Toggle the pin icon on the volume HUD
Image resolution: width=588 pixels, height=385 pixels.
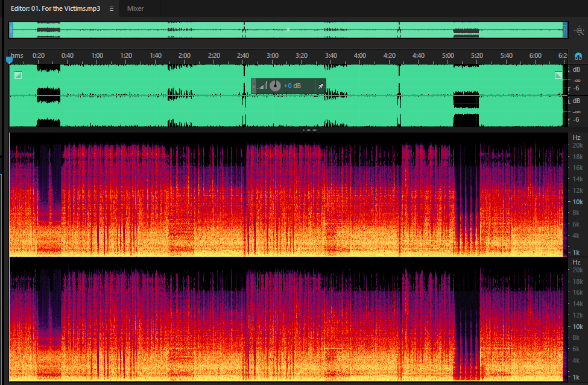click(321, 86)
